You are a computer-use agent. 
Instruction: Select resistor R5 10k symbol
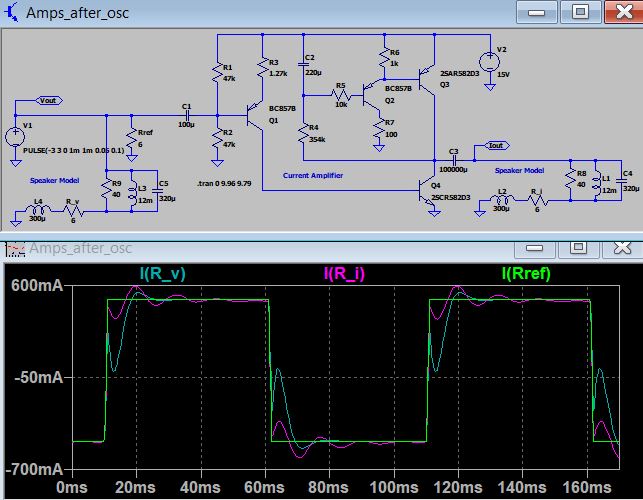click(341, 95)
